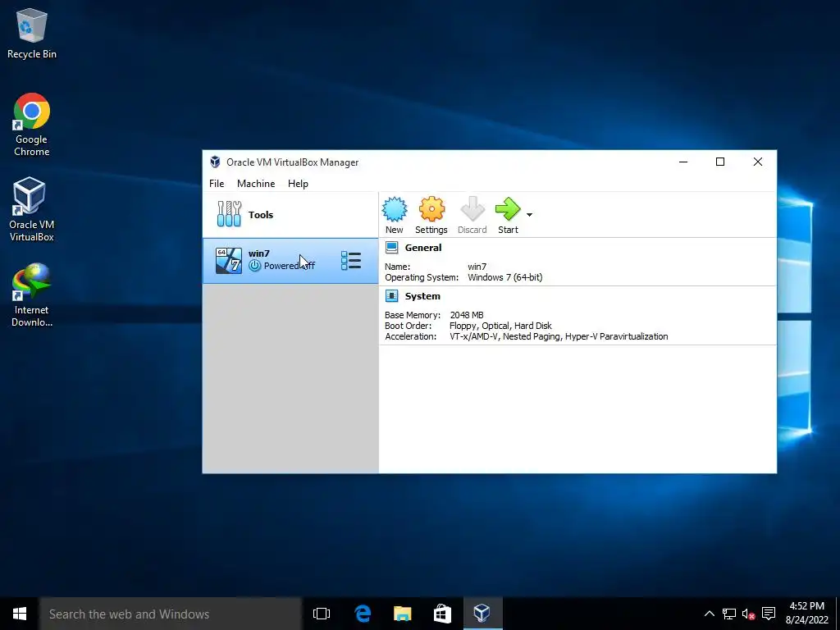Open the File menu
This screenshot has height=630, width=840.
coord(217,183)
